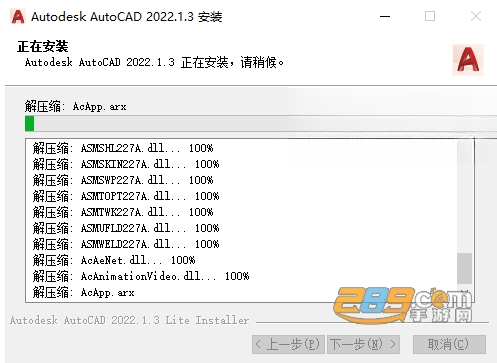The width and height of the screenshot is (497, 363).
Task: Select last log line AcApp.arx
Action: [84, 292]
